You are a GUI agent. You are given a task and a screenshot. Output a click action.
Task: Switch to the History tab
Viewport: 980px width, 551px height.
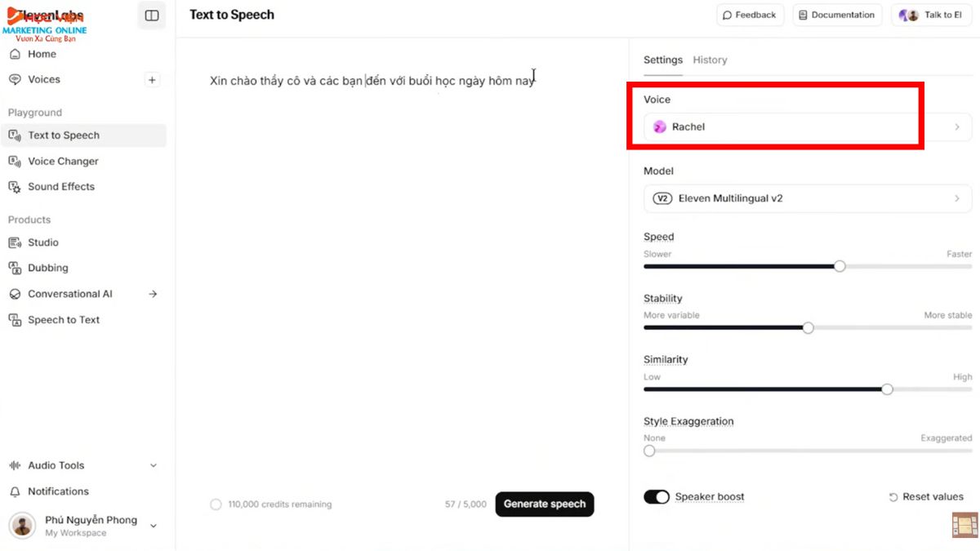710,60
